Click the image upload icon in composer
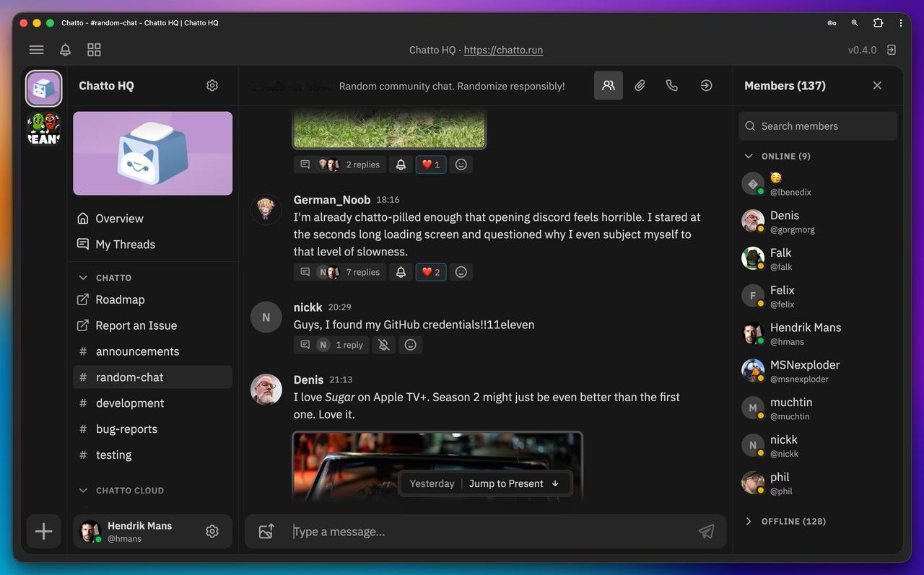Viewport: 924px width, 575px height. 266,532
